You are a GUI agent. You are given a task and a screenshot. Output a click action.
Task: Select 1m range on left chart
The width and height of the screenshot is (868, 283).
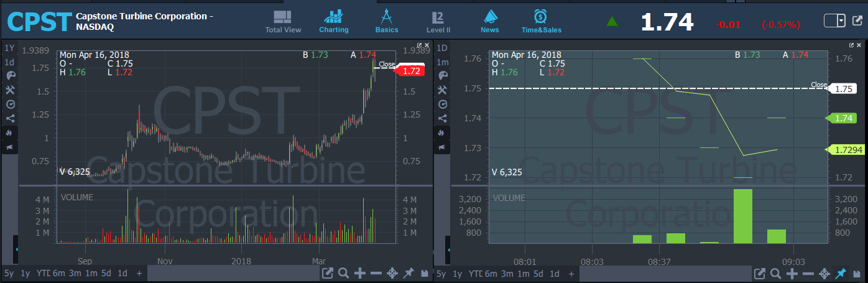pyautogui.click(x=91, y=274)
